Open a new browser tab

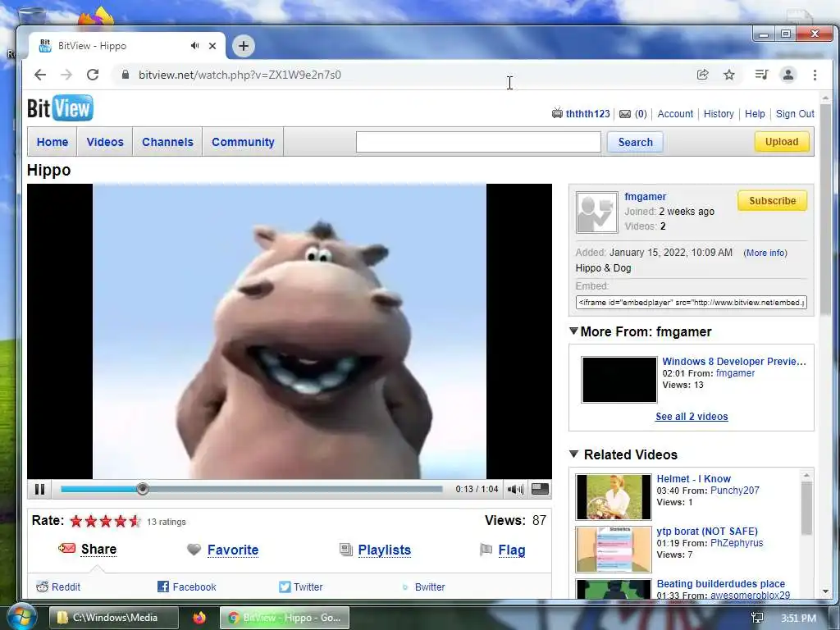coord(243,46)
